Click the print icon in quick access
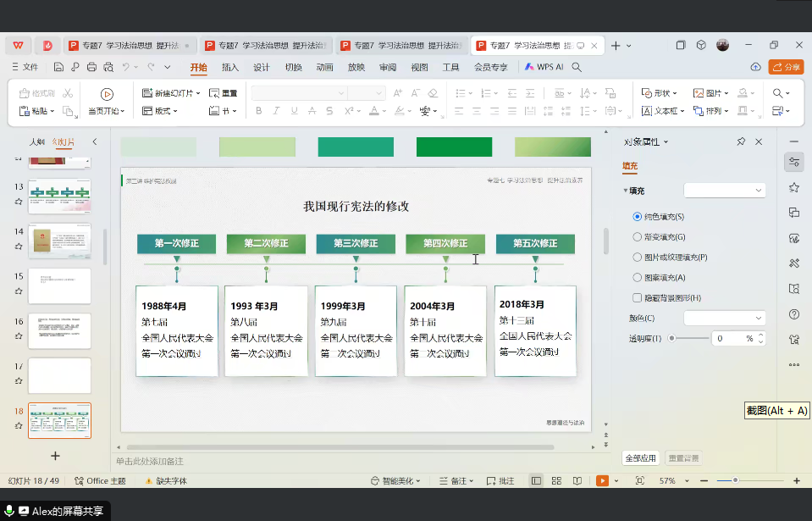Viewport: 812px width, 521px height. click(91, 67)
